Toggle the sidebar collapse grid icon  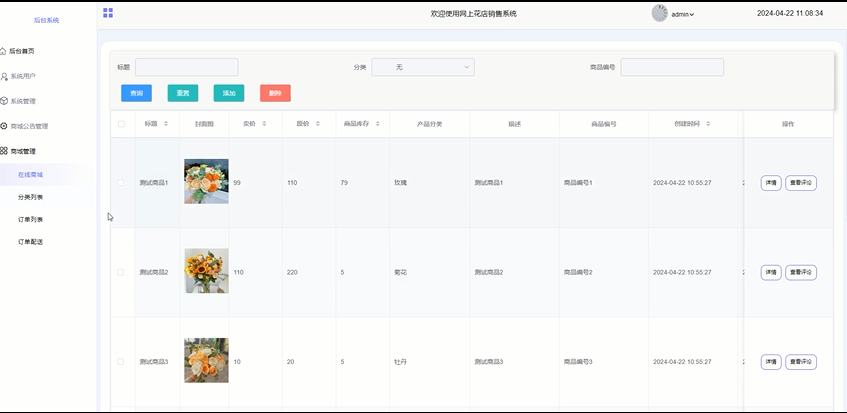pos(108,13)
